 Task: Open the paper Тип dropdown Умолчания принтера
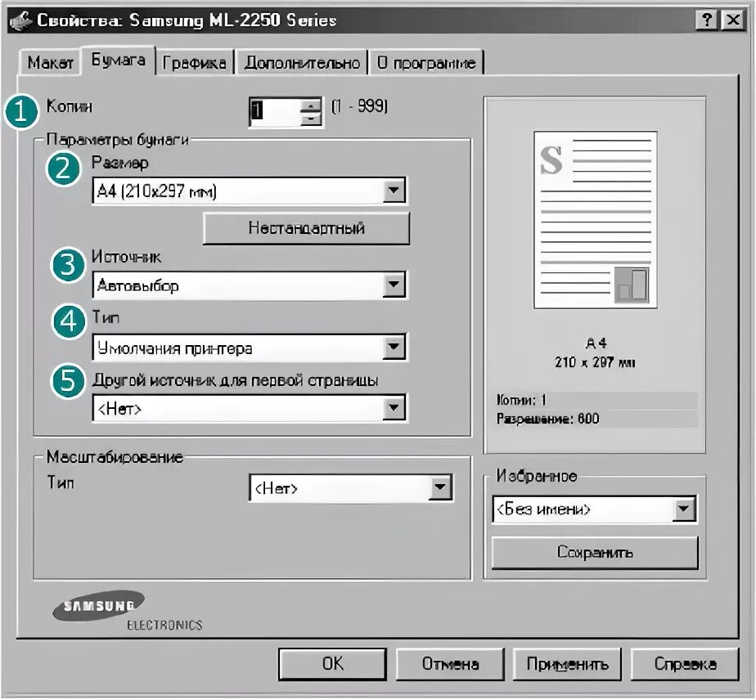[249, 348]
